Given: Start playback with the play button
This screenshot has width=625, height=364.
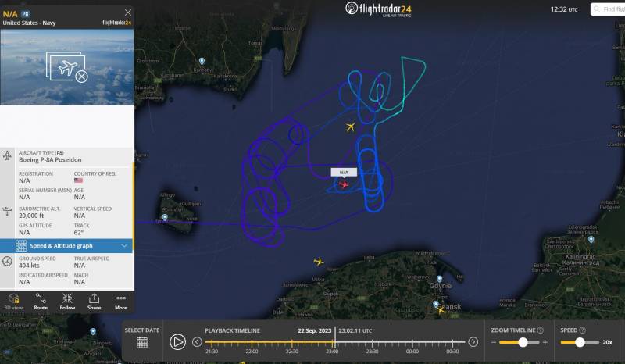Looking at the screenshot, I should (x=177, y=342).
